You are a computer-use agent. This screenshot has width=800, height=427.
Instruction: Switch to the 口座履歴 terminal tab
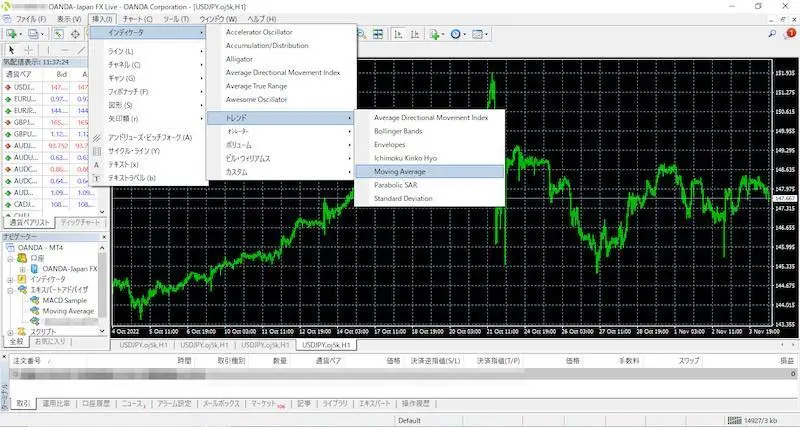(96, 404)
